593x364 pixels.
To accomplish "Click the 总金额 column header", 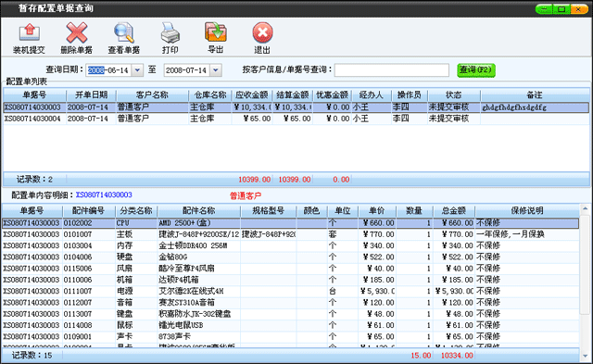I will click(x=454, y=210).
